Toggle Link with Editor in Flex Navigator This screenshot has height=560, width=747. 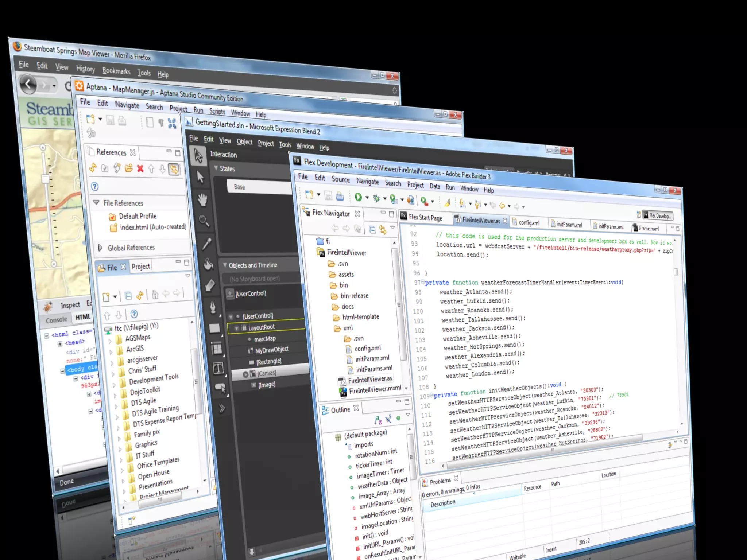click(x=383, y=229)
